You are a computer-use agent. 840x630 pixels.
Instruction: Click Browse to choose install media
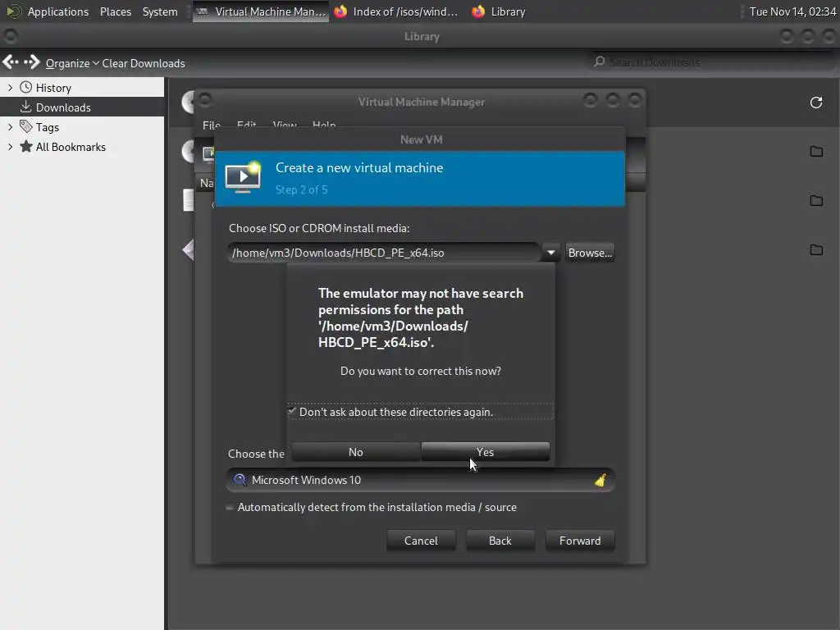[x=590, y=253]
